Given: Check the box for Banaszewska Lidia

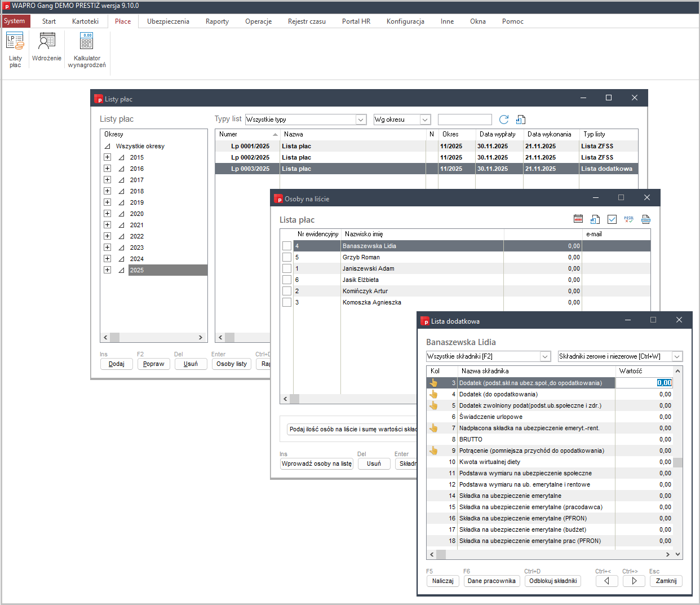Looking at the screenshot, I should [x=287, y=246].
